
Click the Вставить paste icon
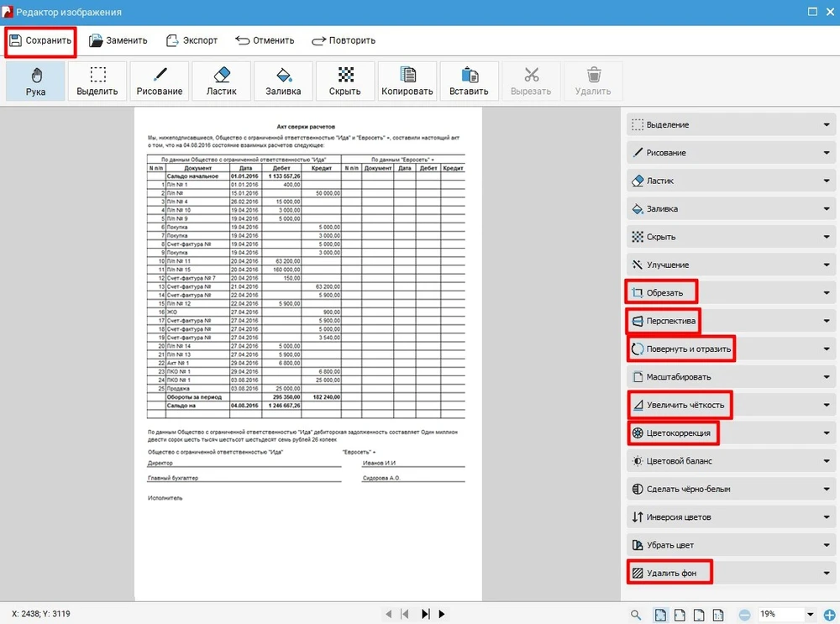[x=469, y=81]
